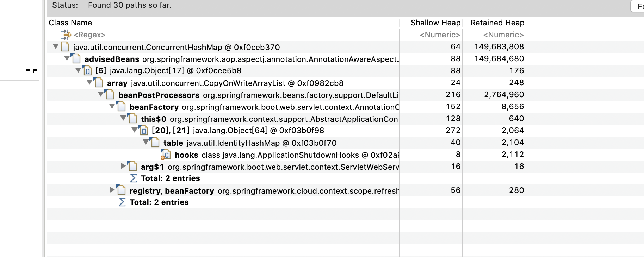Click the beanPostProcessors object icon
The image size is (644, 257).
tap(110, 94)
